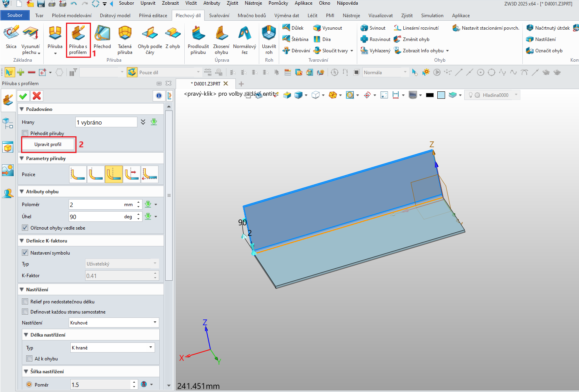
Task: Open the Příruba s profilem tool
Action: click(78, 40)
